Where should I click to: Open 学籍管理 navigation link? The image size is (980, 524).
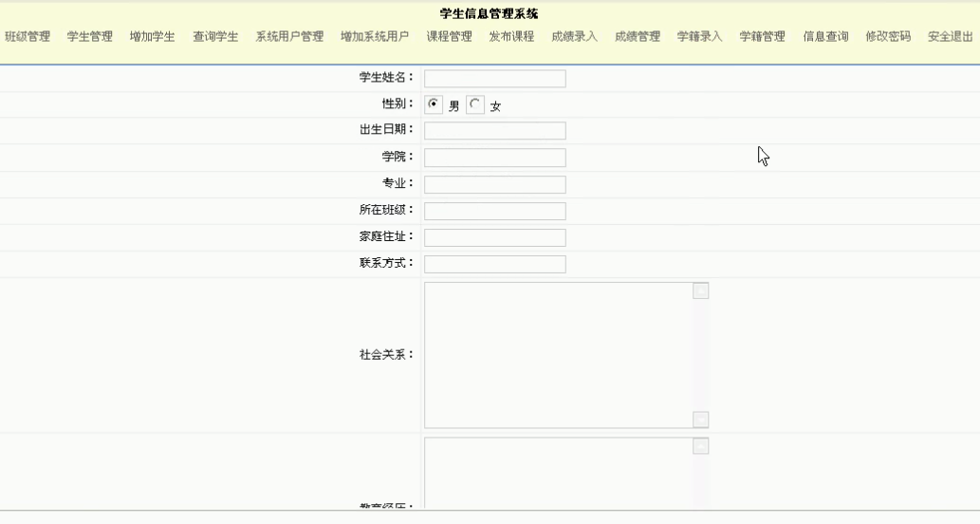point(763,36)
